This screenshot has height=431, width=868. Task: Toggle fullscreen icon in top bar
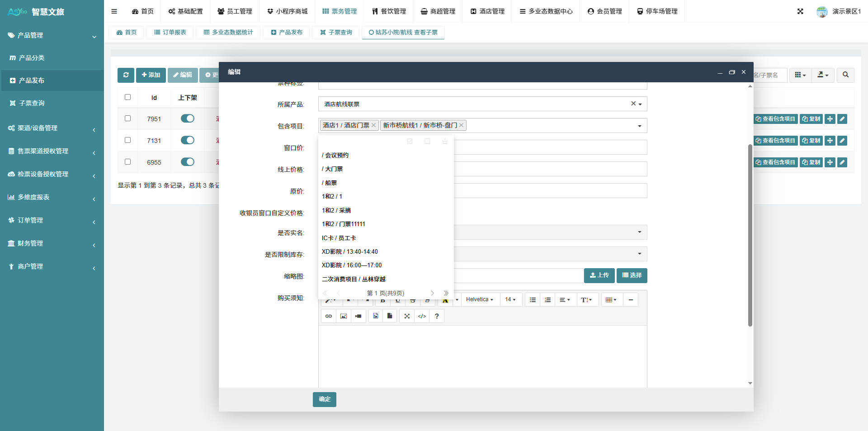[800, 11]
